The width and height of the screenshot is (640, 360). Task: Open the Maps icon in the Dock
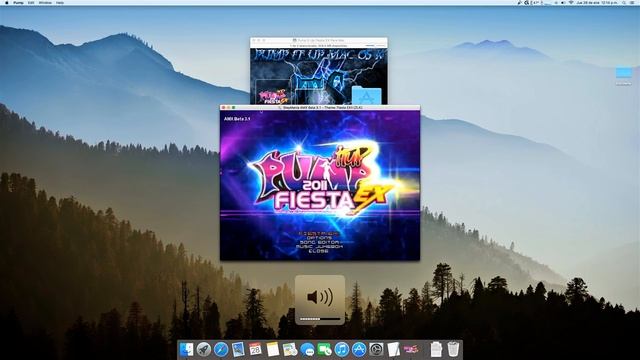290,349
